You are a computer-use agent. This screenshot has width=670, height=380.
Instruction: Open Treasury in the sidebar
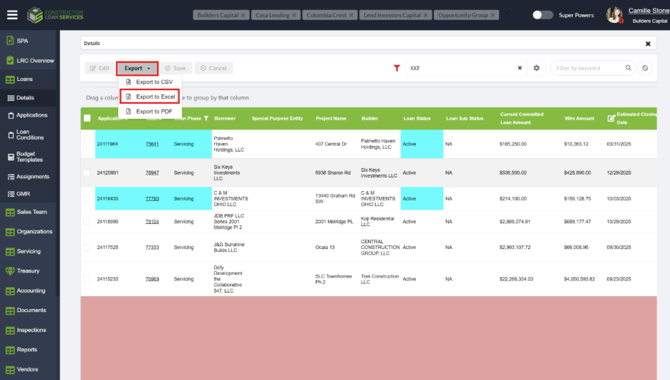pyautogui.click(x=28, y=271)
